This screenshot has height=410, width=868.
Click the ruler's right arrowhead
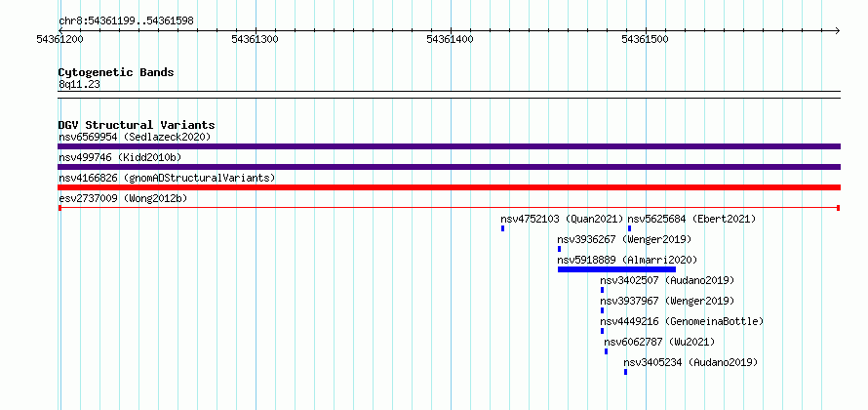pos(838,30)
